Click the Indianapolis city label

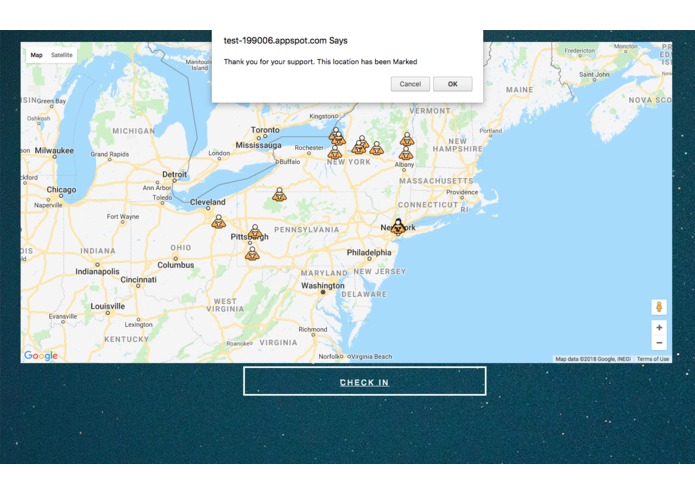[98, 271]
